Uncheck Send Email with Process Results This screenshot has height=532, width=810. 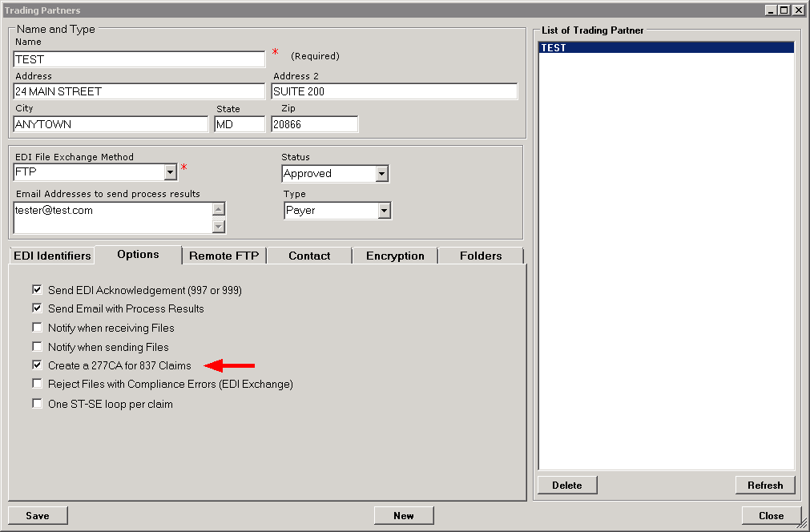(37, 308)
